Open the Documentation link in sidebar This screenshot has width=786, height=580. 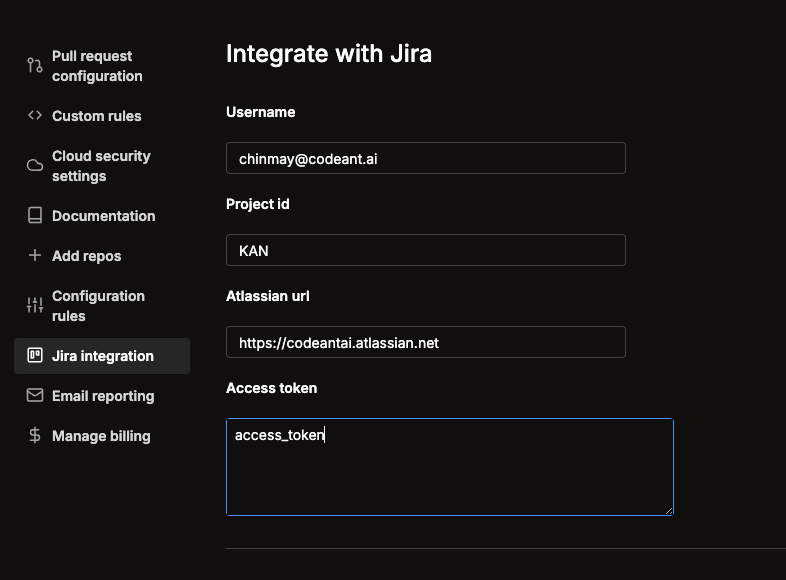(102, 216)
